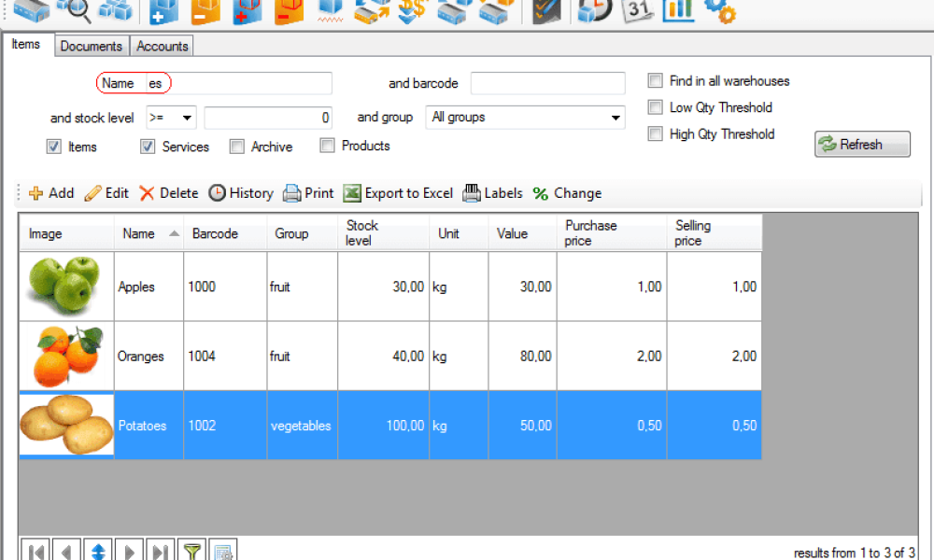This screenshot has height=560, width=934.
Task: Open History for the selected item
Action: pos(241,193)
